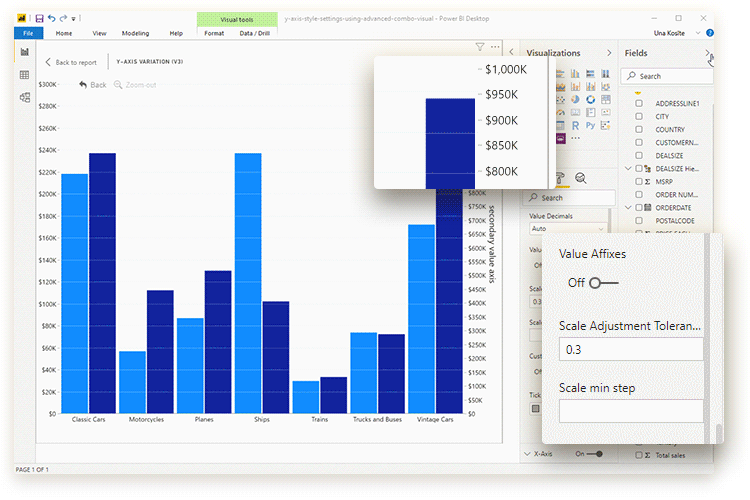Open the Una Kosite account dropdown
750x500 pixels.
698,33
